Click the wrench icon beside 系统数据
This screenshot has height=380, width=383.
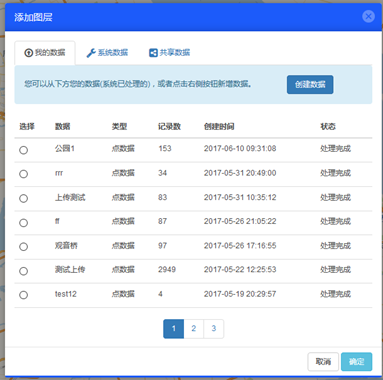tap(91, 53)
